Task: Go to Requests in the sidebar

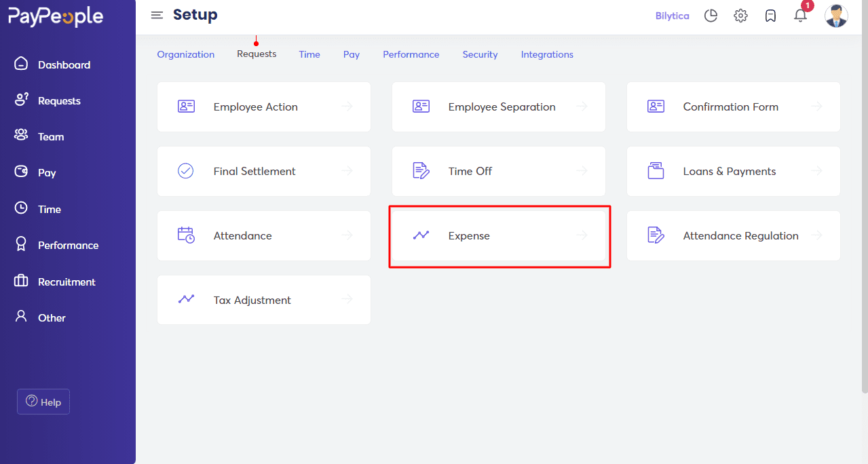Action: [59, 100]
